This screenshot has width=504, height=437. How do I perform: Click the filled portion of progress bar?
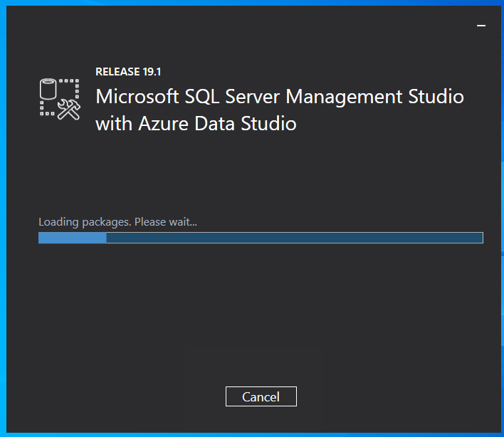[73, 238]
